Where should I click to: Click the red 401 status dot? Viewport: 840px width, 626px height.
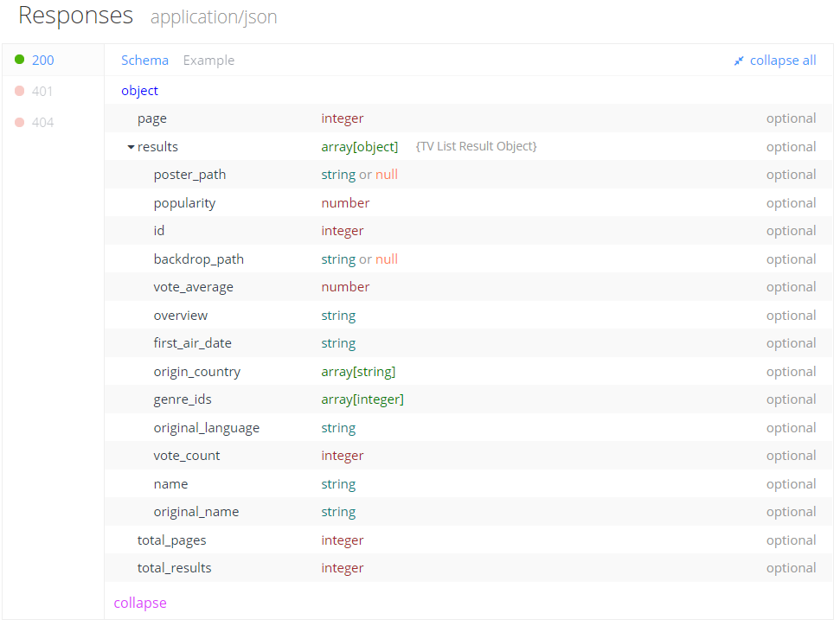(19, 91)
